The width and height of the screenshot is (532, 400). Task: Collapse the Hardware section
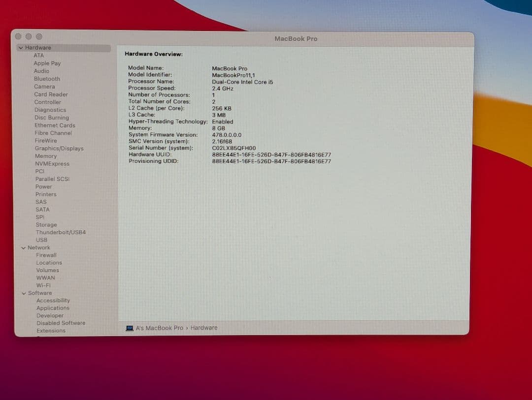pos(23,47)
